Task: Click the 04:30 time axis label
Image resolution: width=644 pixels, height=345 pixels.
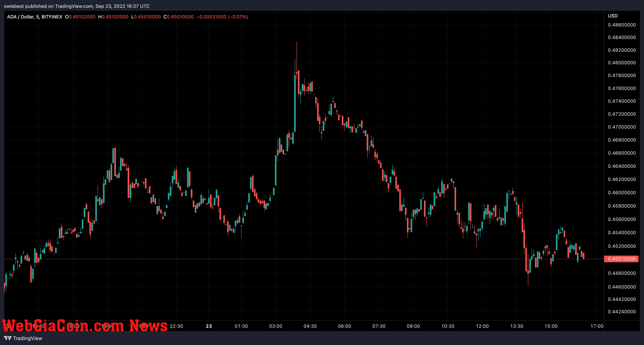Action: pyautogui.click(x=310, y=326)
